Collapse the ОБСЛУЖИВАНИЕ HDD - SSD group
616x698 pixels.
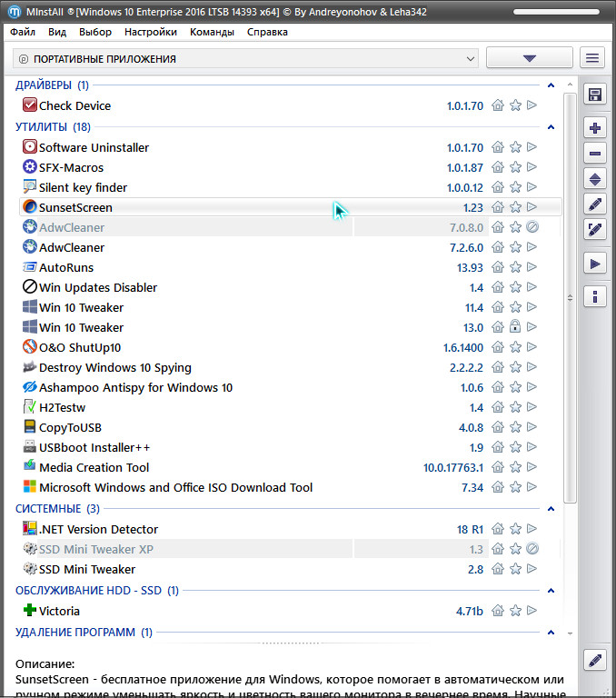(x=551, y=591)
